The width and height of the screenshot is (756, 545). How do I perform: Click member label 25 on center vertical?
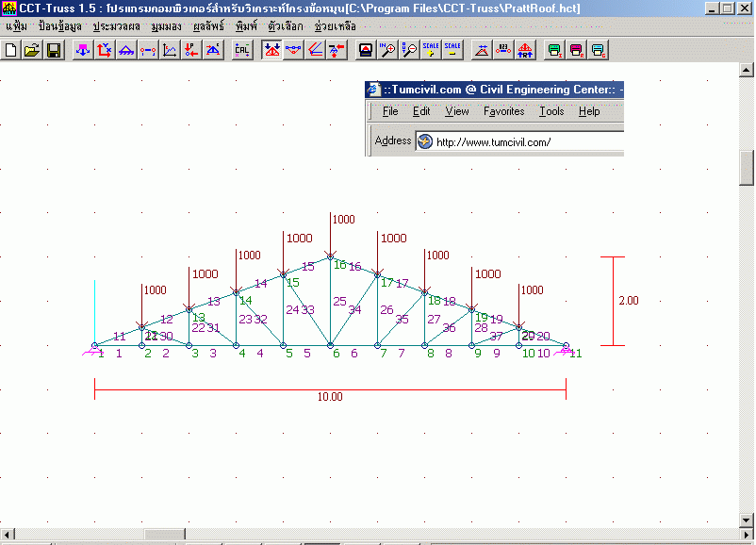point(339,301)
